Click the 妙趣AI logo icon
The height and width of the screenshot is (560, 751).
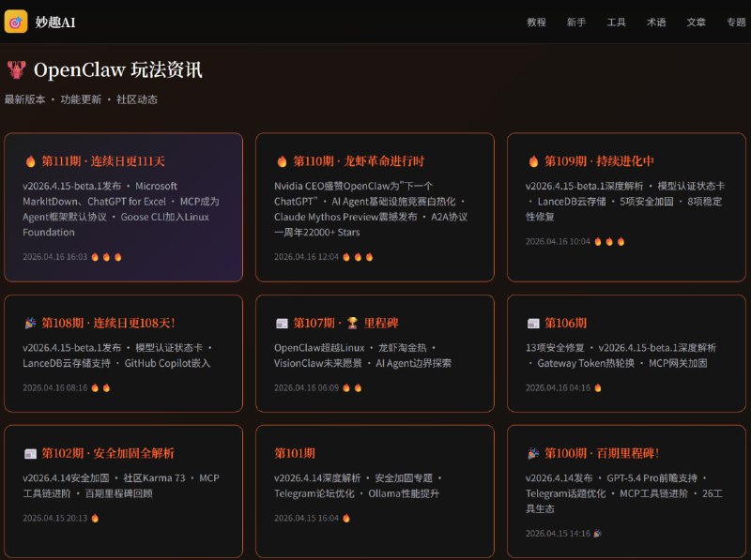[16, 22]
